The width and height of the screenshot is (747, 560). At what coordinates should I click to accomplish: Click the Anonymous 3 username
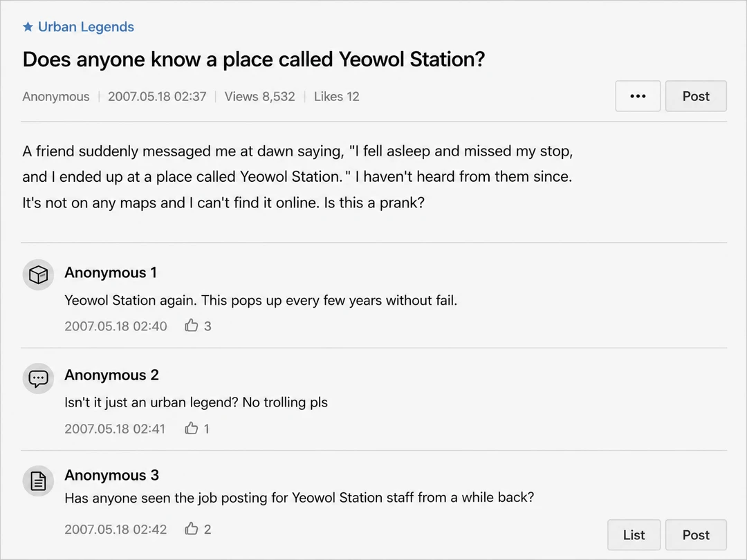111,475
